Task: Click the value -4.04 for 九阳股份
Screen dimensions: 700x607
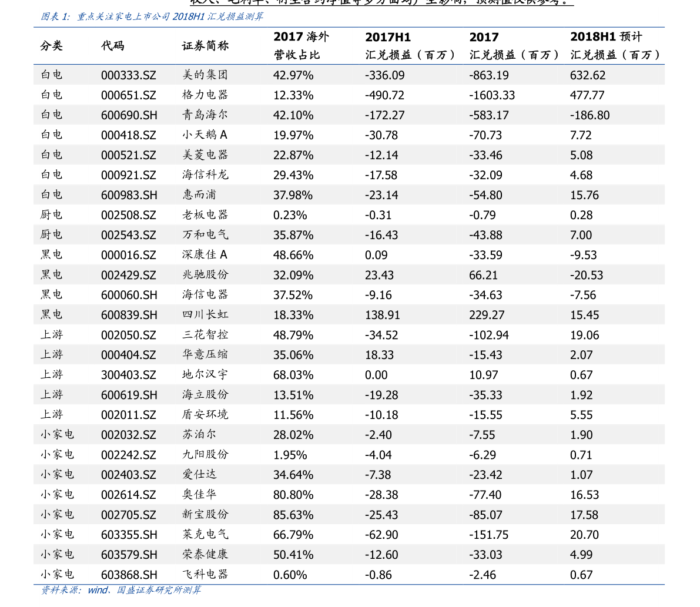Action: [x=378, y=455]
